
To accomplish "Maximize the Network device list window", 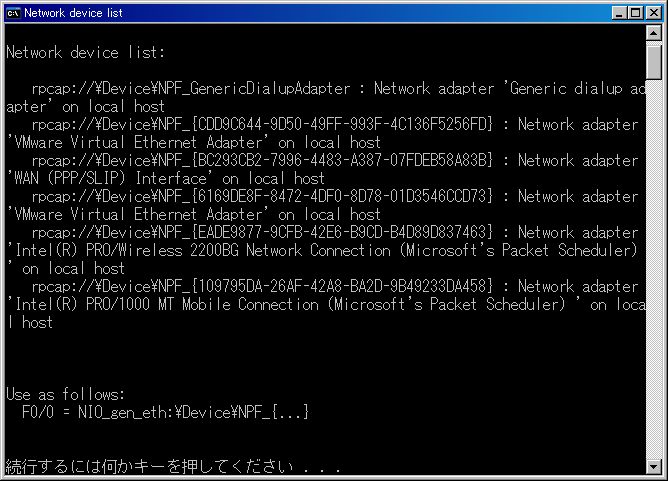I will (x=635, y=13).
